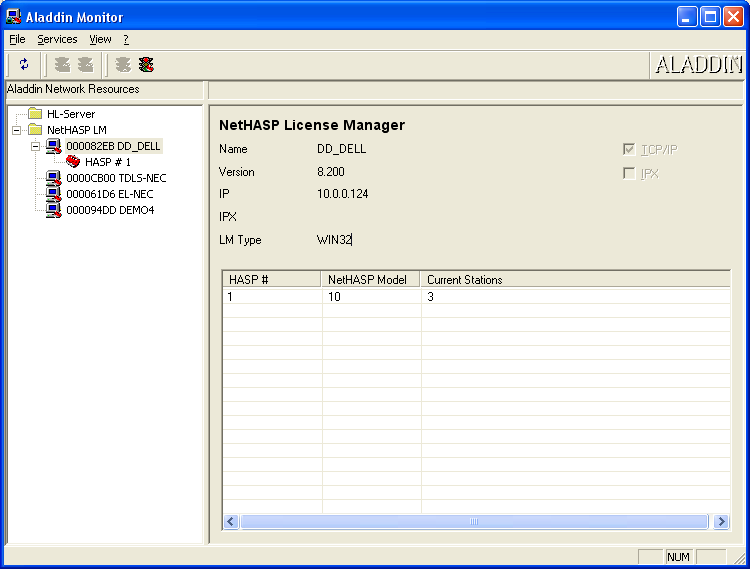The width and height of the screenshot is (750, 569).
Task: Click the refresh arrows toolbar icon
Action: pyautogui.click(x=24, y=64)
